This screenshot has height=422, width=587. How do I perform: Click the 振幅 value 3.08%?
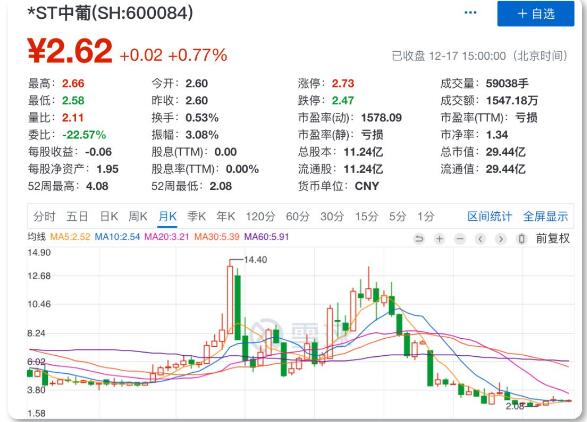click(x=202, y=135)
